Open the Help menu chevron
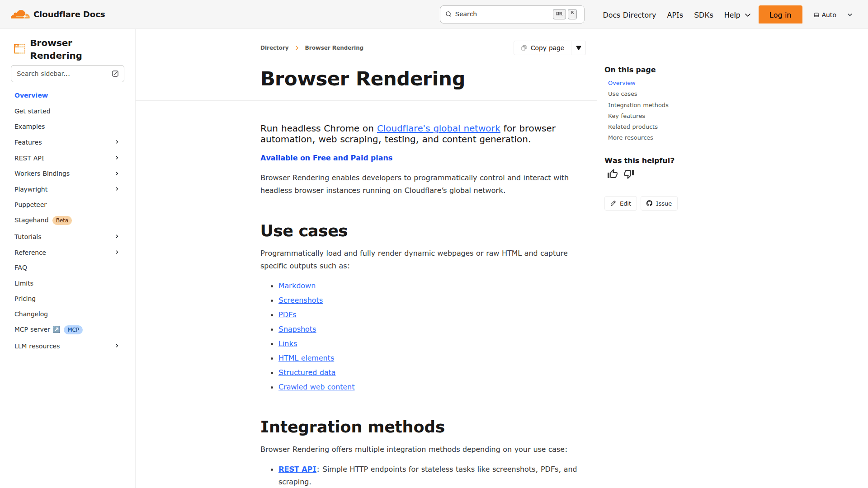This screenshot has width=868, height=488. coord(746,15)
